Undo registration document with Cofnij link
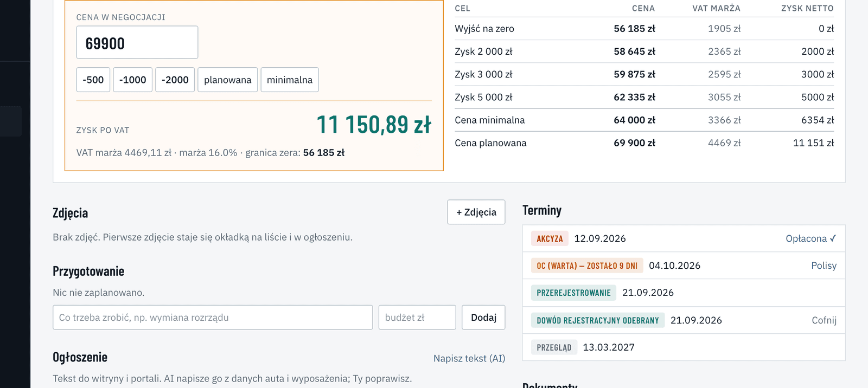Screen dimensions: 868x388 (824, 320)
